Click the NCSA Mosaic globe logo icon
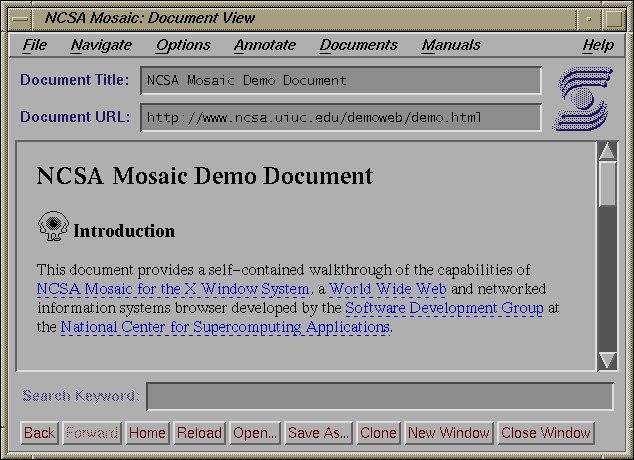This screenshot has width=634, height=460. tap(581, 98)
